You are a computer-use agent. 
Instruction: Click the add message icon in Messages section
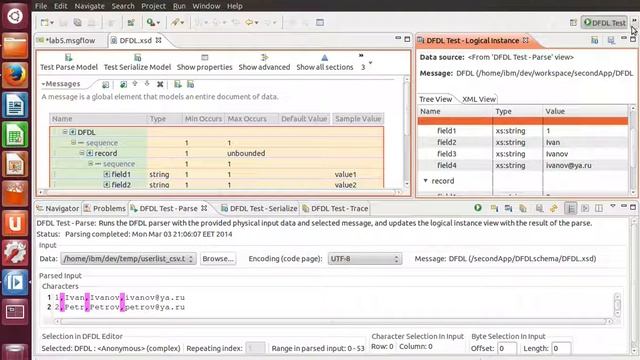point(105,84)
